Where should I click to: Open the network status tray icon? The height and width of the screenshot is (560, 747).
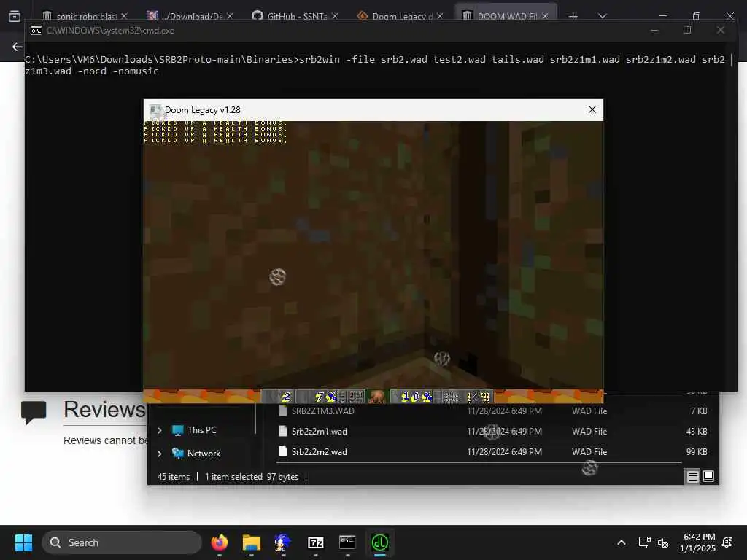coord(644,542)
